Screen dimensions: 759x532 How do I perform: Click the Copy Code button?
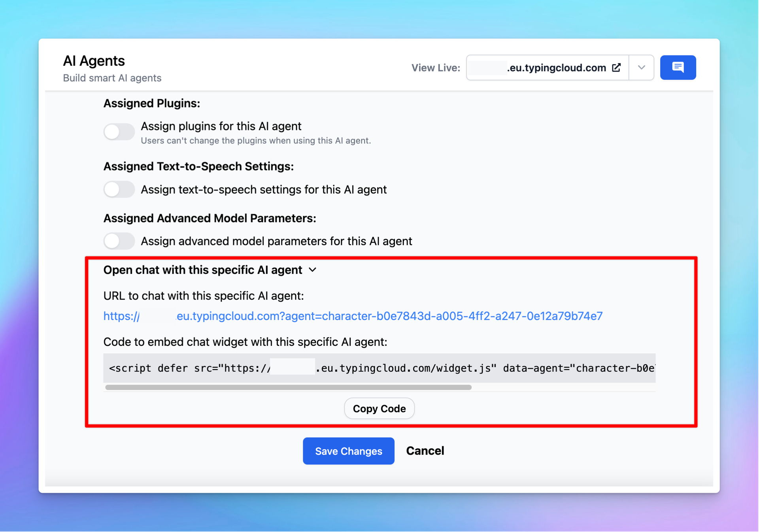coord(379,408)
